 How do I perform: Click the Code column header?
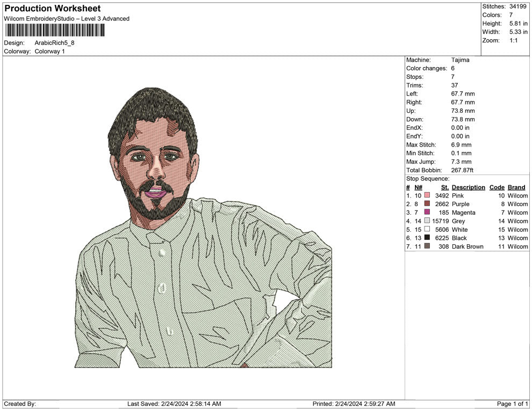pos(497,187)
